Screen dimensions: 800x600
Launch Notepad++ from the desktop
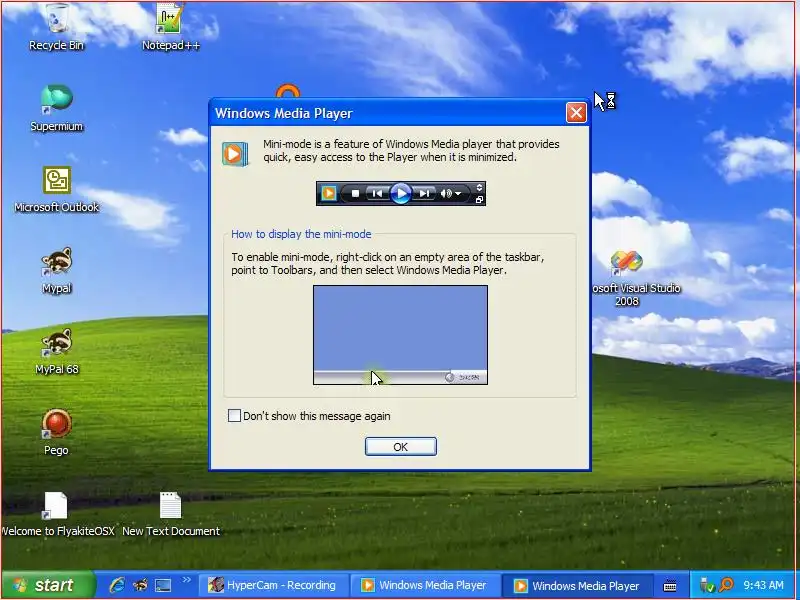click(170, 27)
